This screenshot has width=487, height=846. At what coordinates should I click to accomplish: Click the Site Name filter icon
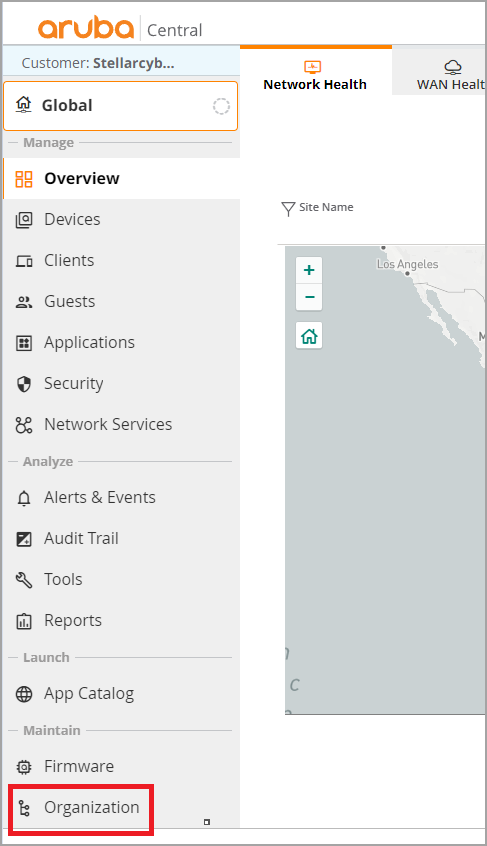click(x=289, y=208)
